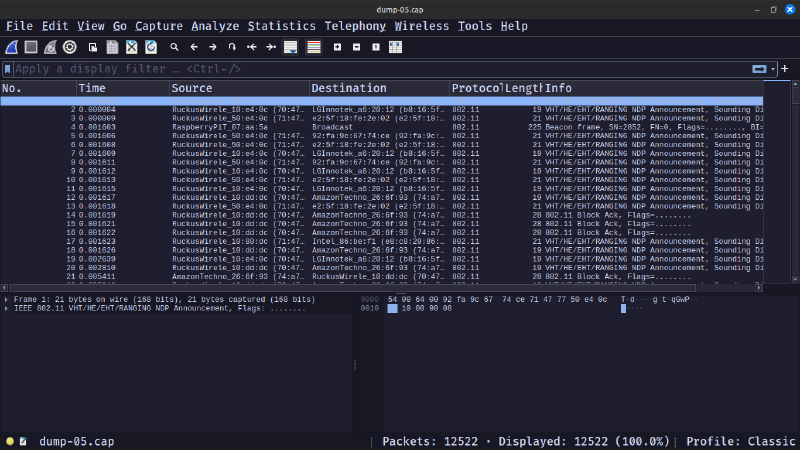Screen dimensions: 800x450
Task: Select packet 14 Block Ack row
Action: point(382,215)
